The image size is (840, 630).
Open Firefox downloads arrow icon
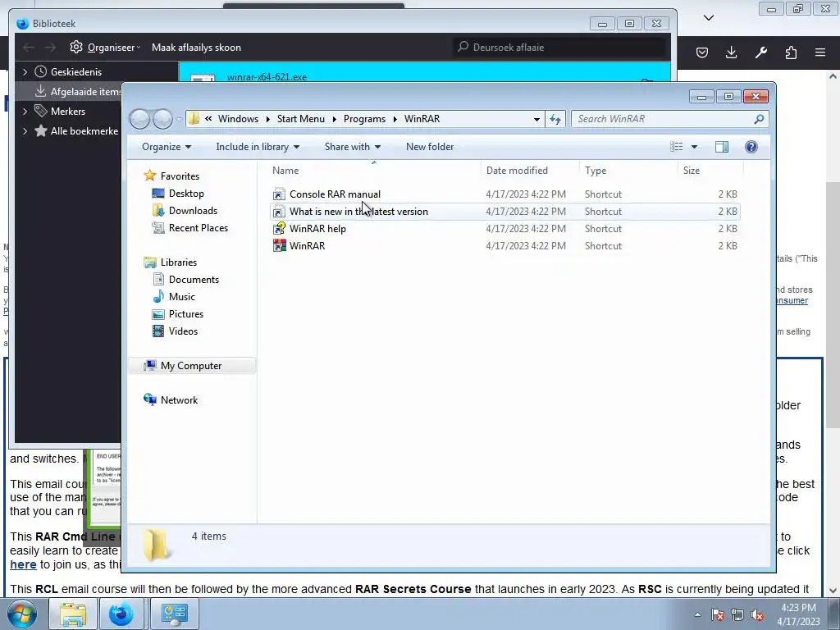pyautogui.click(x=731, y=52)
